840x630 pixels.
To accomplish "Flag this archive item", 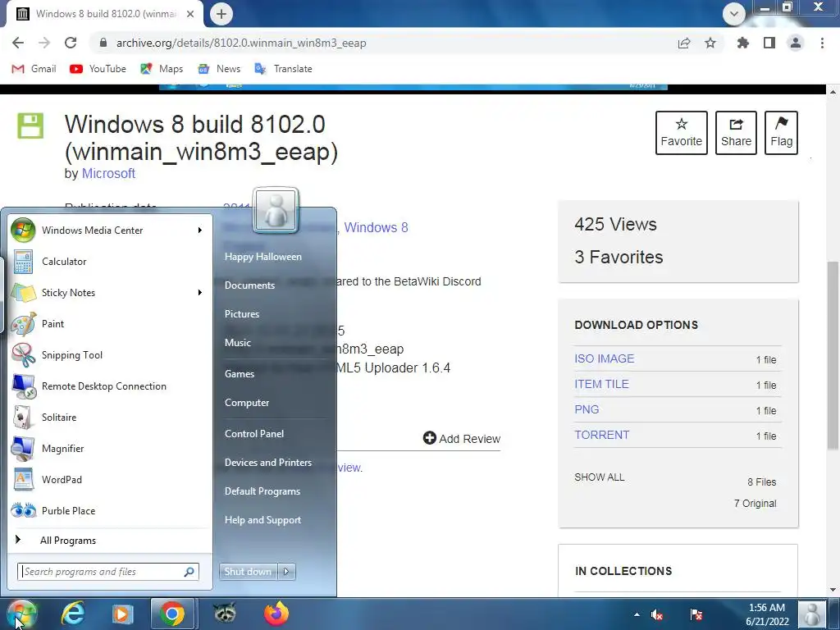I will pyautogui.click(x=781, y=133).
